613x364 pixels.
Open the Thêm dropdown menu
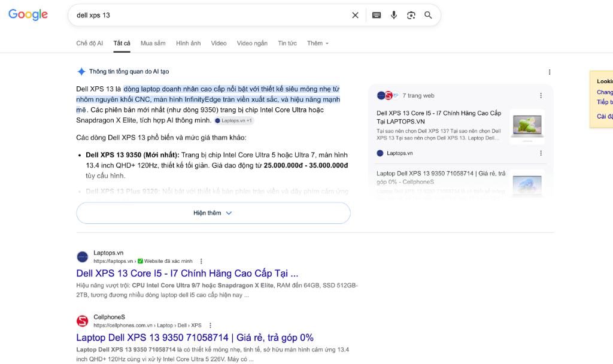317,43
